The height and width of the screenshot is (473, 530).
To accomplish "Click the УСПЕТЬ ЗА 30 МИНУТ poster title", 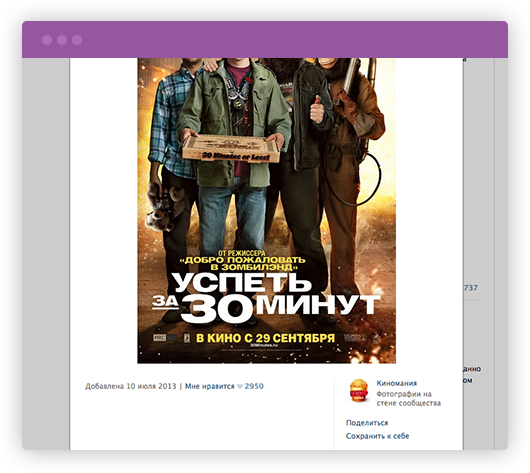I will [266, 298].
